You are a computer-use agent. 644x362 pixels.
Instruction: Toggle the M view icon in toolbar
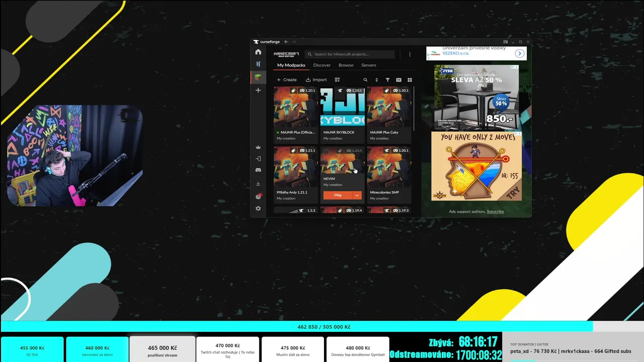click(398, 79)
